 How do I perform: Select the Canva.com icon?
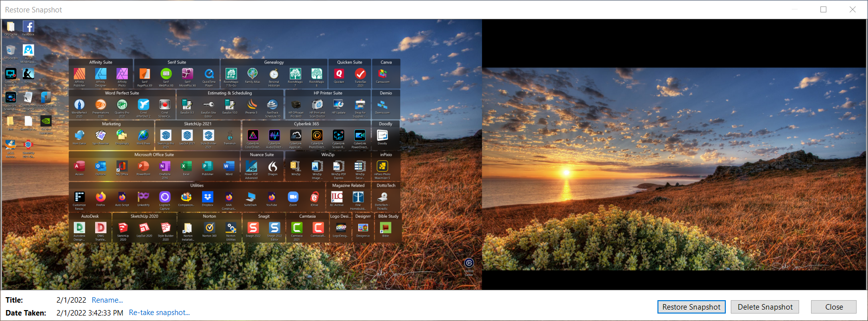(382, 76)
